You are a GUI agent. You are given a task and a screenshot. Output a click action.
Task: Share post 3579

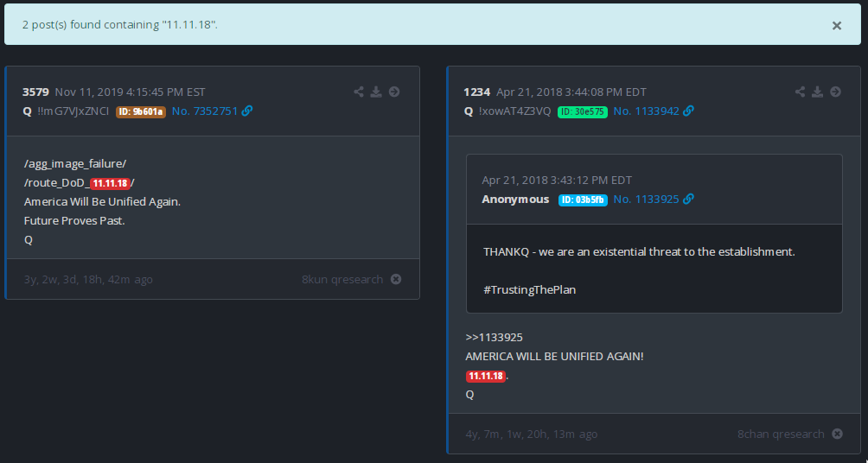click(359, 92)
